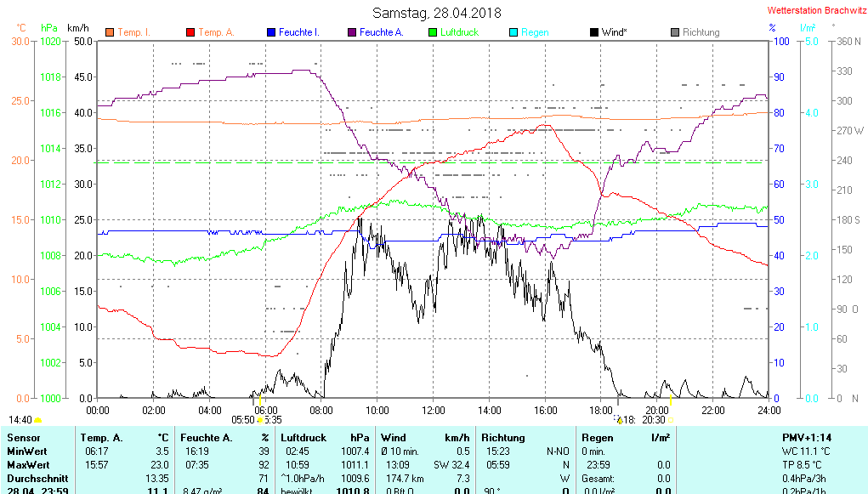Click the 12:00 time axis label
This screenshot has width=868, height=494.
coord(434,410)
